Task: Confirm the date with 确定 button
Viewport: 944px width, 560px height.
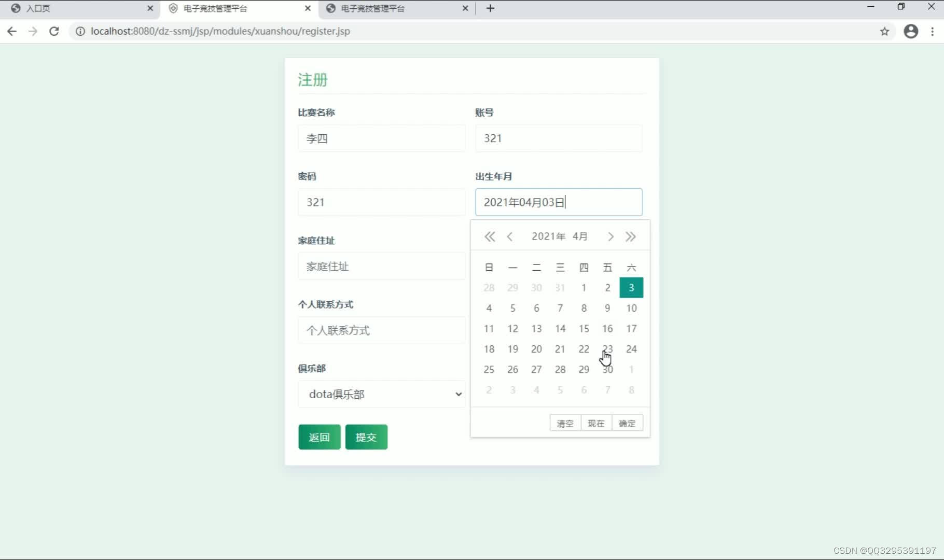Action: (628, 423)
